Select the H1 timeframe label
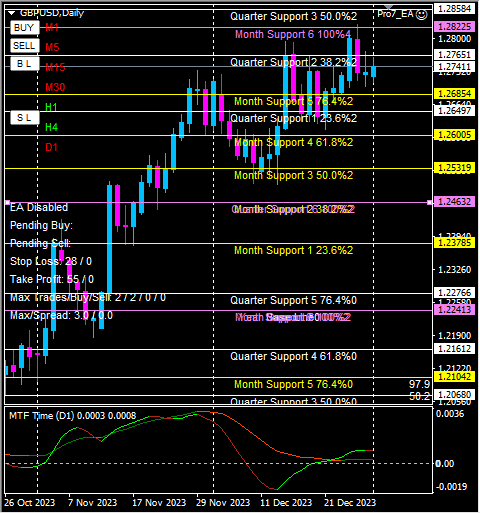This screenshot has height=514, width=480. click(51, 107)
